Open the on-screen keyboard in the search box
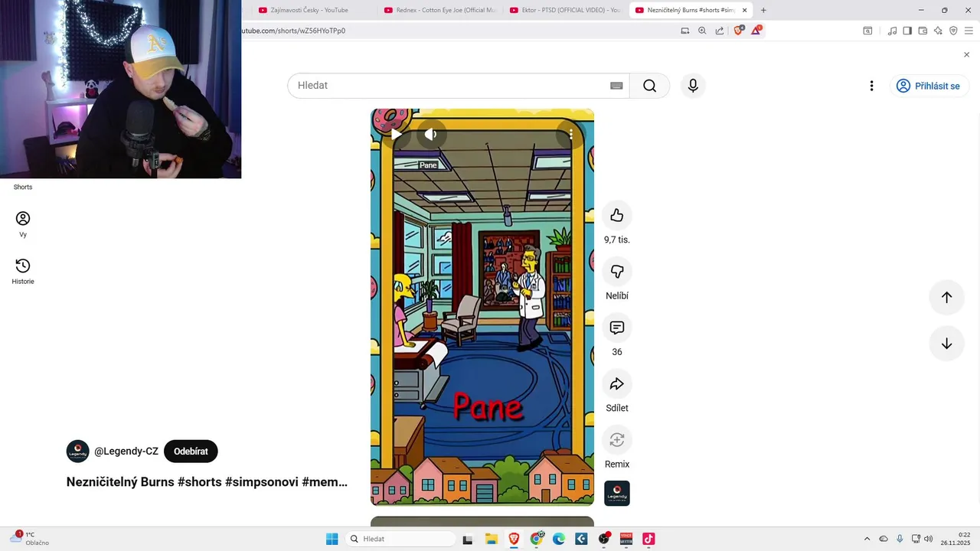 pyautogui.click(x=616, y=86)
